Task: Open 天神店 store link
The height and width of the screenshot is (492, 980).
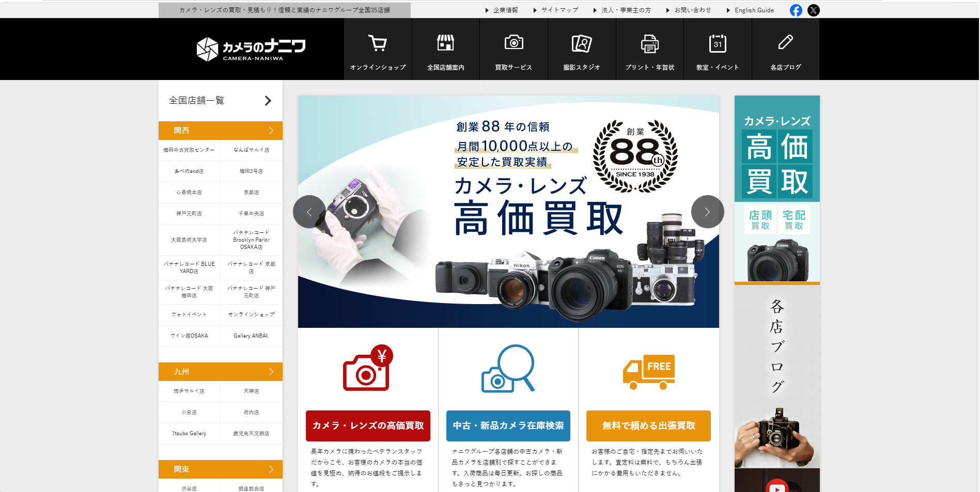Action: (252, 391)
